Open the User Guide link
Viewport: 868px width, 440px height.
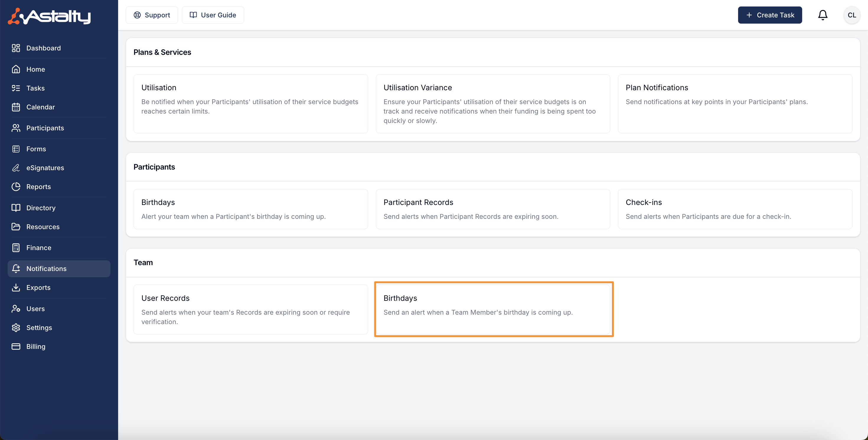(x=213, y=15)
